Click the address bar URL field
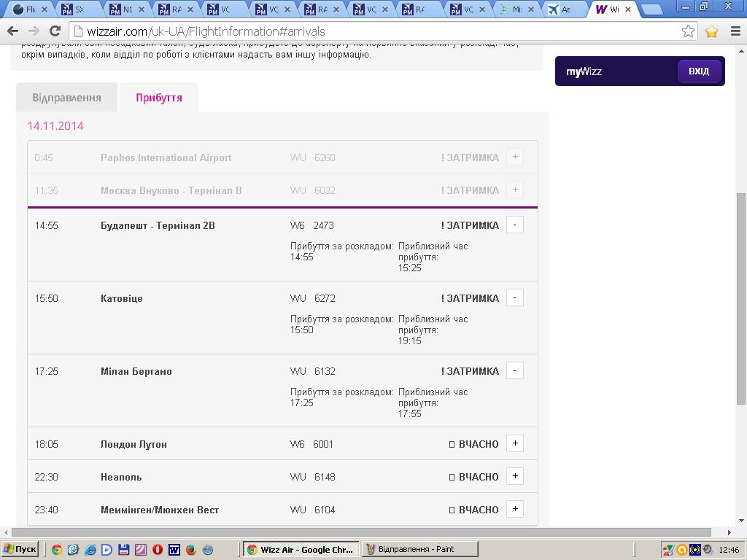This screenshot has width=747, height=560. [x=365, y=31]
